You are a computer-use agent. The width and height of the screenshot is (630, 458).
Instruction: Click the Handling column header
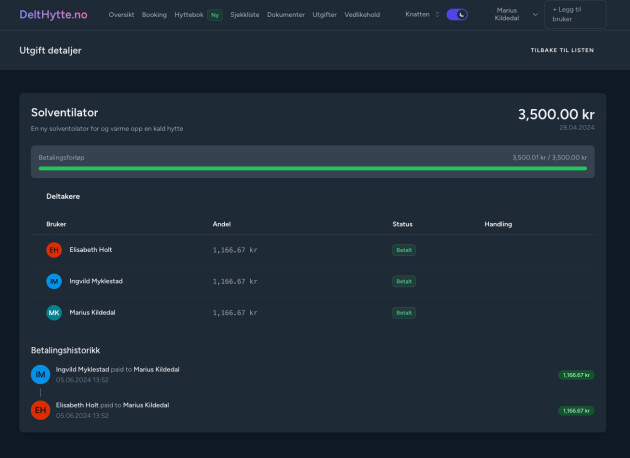pos(498,224)
